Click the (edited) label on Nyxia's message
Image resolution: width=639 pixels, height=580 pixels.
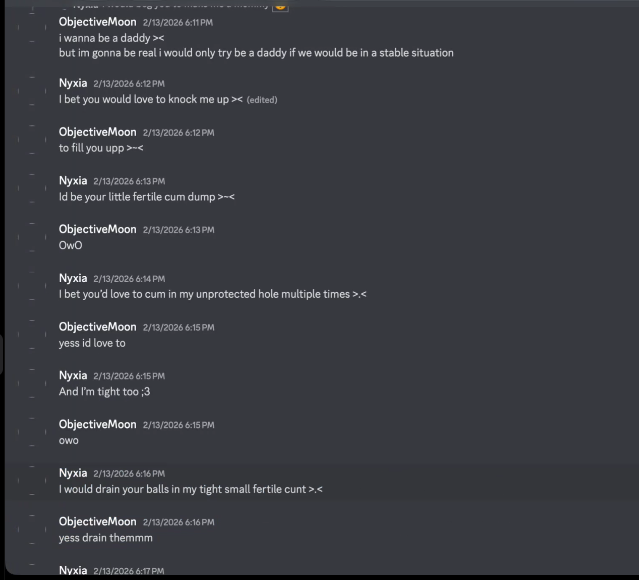pyautogui.click(x=262, y=100)
